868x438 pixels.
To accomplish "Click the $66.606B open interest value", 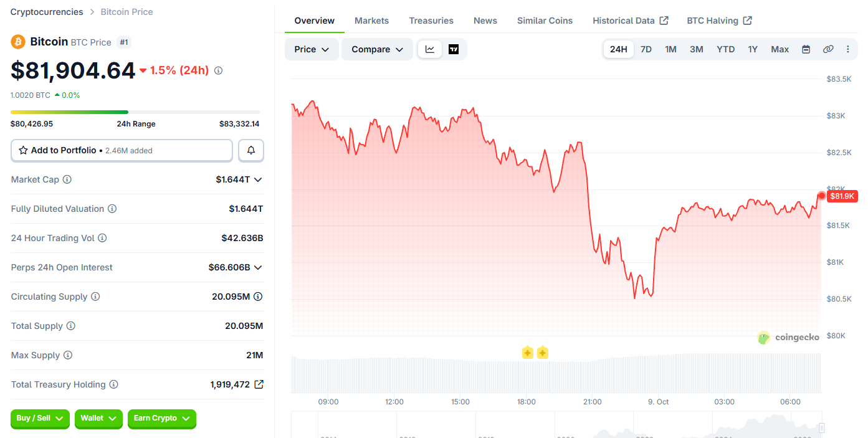I will pos(229,267).
